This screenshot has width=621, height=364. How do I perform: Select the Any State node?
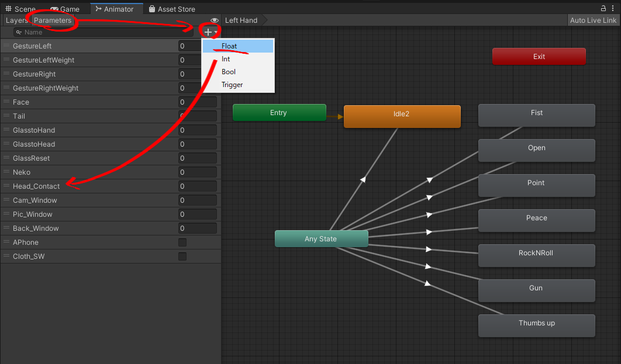(x=321, y=239)
